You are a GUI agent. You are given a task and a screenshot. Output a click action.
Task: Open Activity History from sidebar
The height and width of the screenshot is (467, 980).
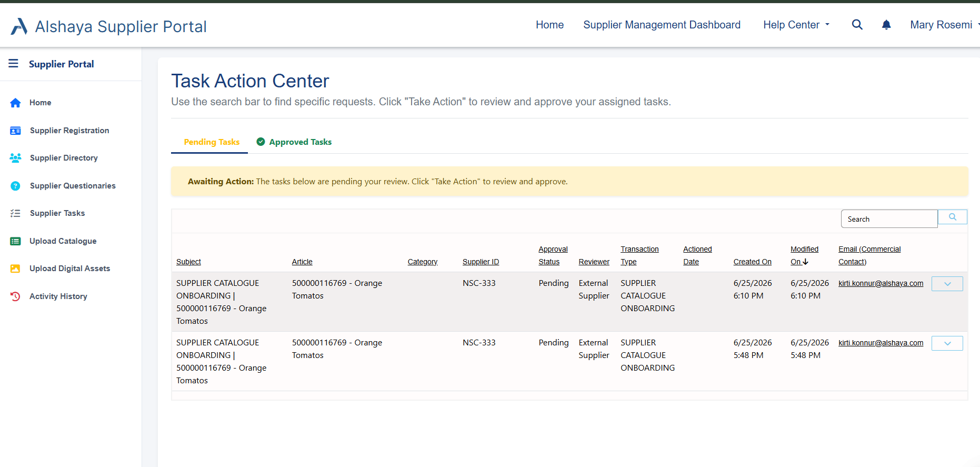coord(58,296)
